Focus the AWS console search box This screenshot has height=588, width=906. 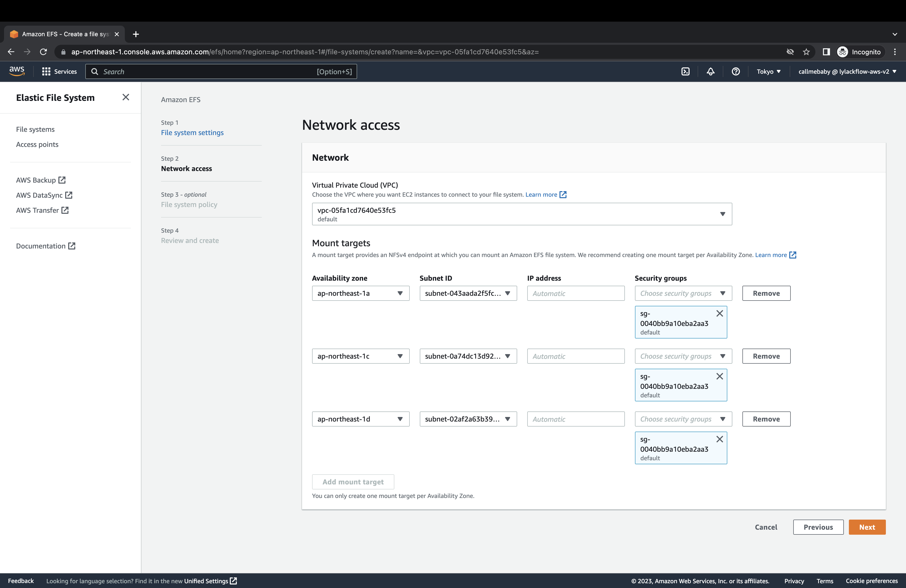221,71
